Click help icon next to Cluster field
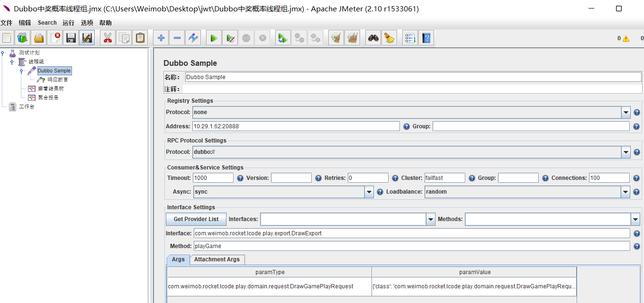 (472, 178)
